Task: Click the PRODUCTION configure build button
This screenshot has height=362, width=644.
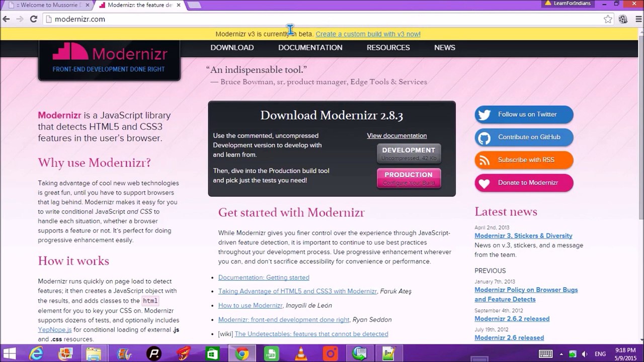Action: click(409, 178)
